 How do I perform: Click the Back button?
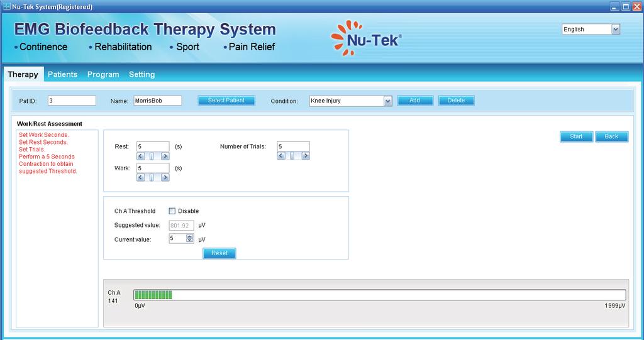(x=611, y=137)
